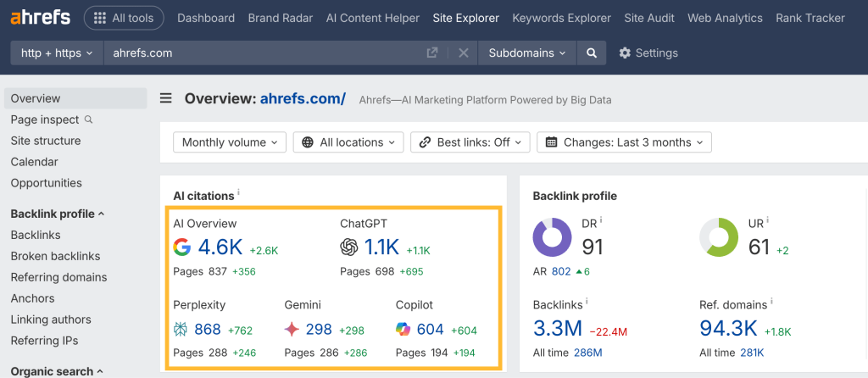Click the ahrefs.com URL input field
The image size is (868, 378).
point(263,53)
